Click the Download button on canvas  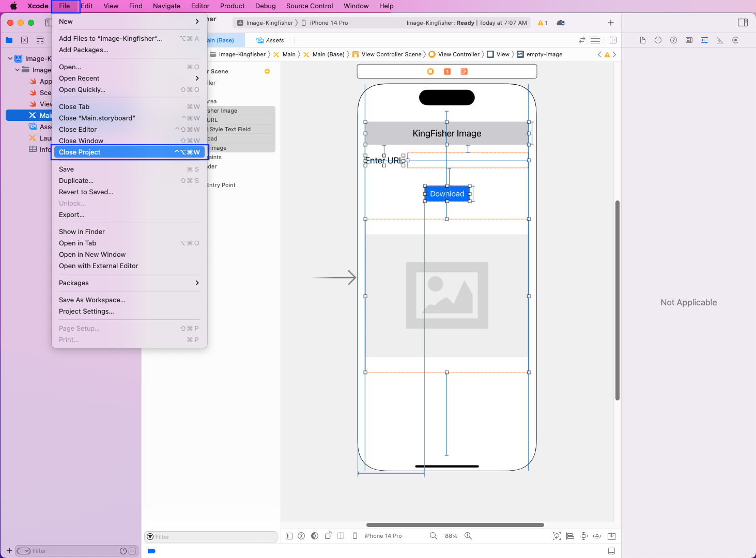point(447,194)
